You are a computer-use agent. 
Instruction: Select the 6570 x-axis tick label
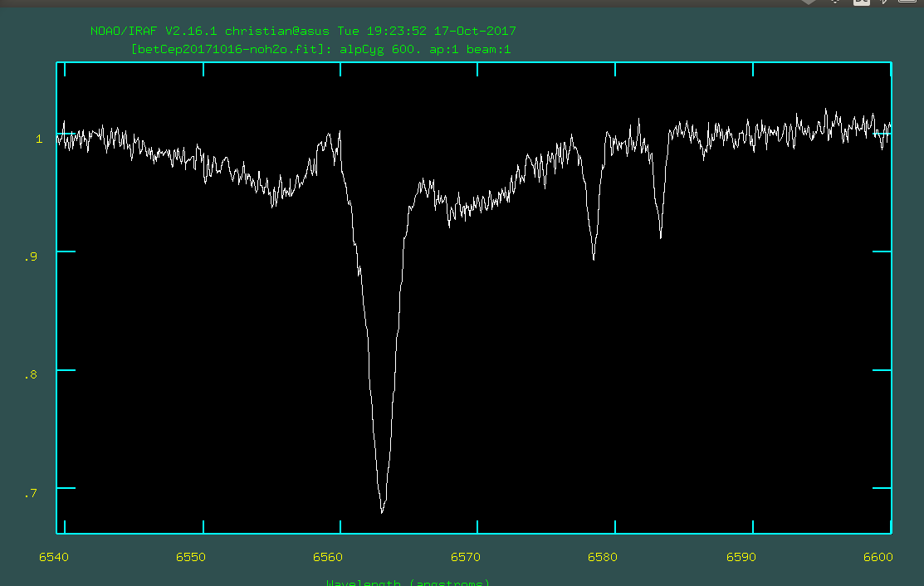coord(466,556)
